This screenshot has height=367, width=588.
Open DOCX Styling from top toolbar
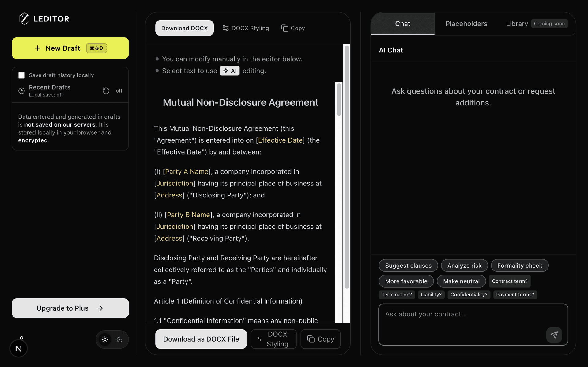point(246,28)
